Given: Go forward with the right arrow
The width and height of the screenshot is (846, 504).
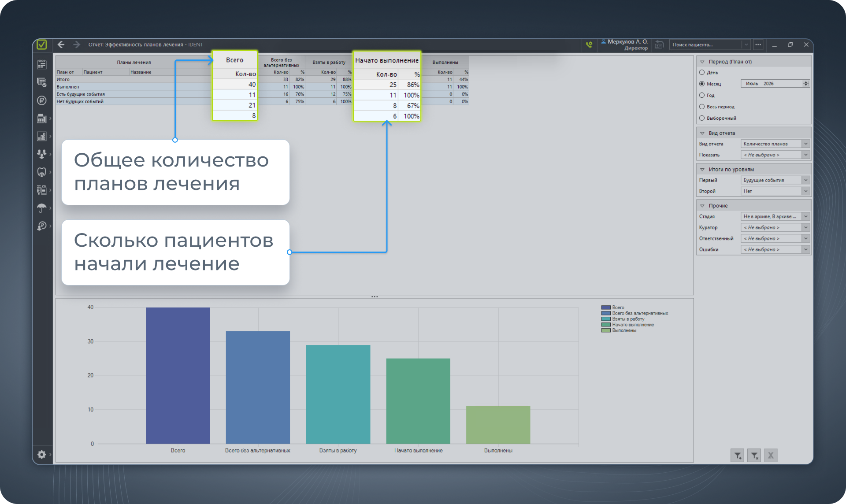Looking at the screenshot, I should pos(77,44).
